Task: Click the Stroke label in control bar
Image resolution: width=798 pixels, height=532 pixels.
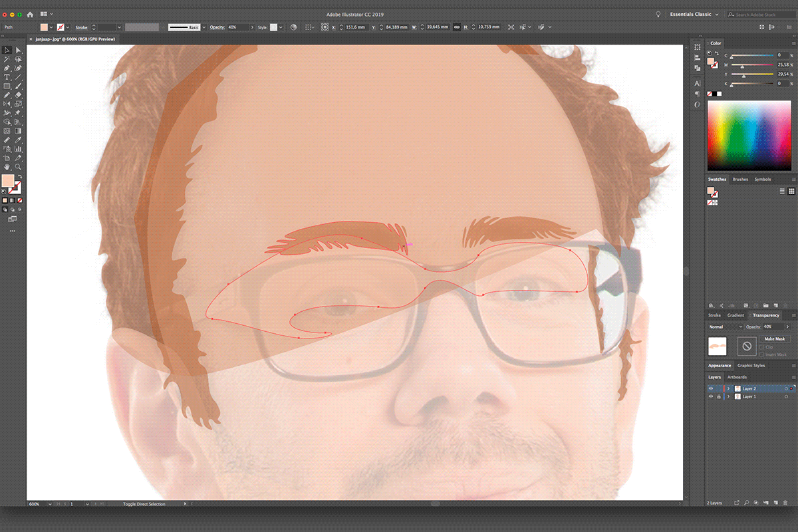Action: pos(80,27)
